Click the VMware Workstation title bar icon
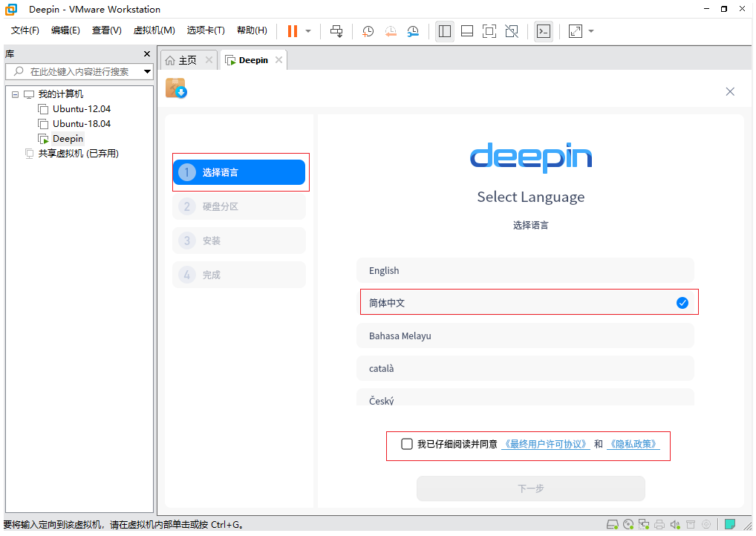The image size is (756, 536). point(10,9)
